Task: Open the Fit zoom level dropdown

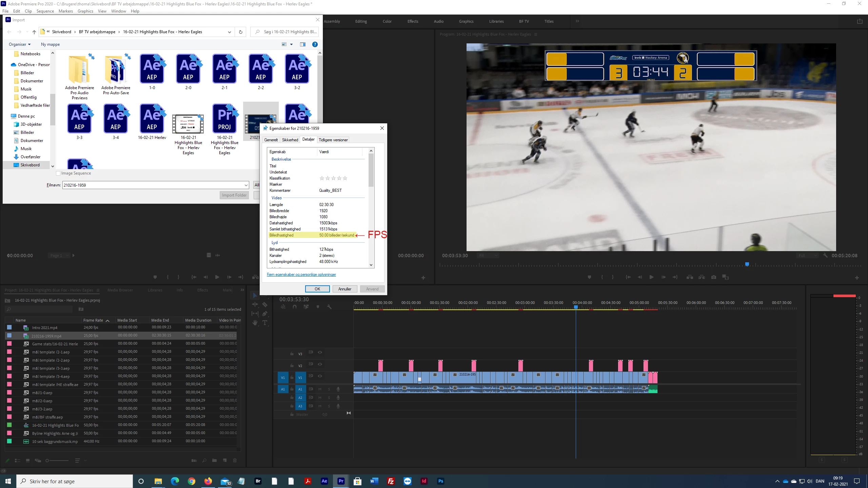Action: tap(488, 256)
